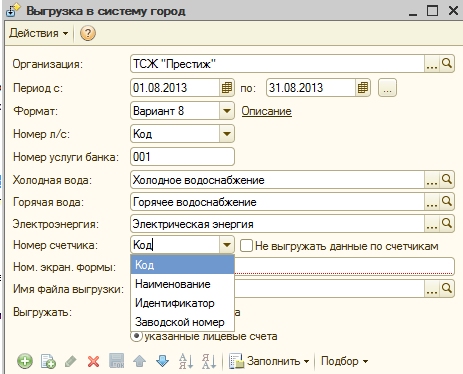Click the Период с date field

[175, 88]
